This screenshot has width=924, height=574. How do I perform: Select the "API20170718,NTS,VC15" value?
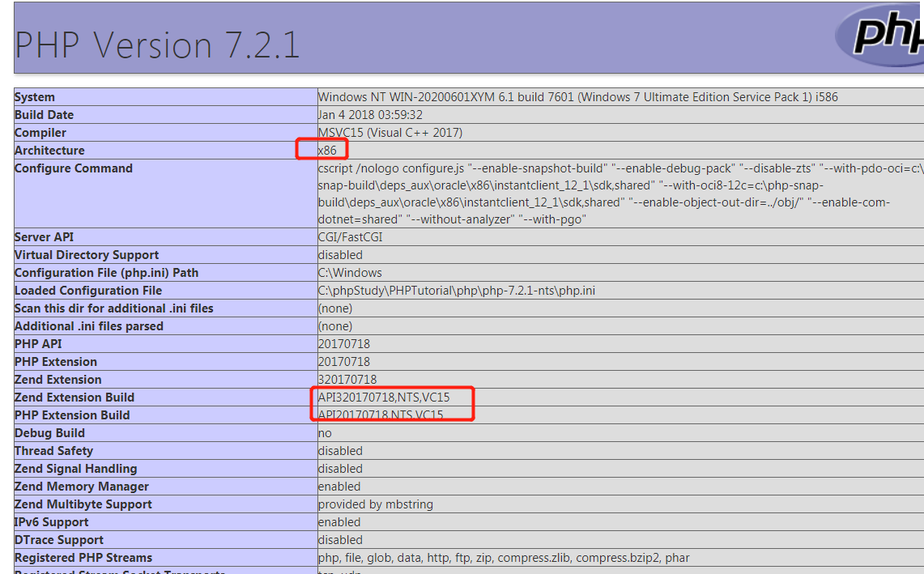click(381, 415)
